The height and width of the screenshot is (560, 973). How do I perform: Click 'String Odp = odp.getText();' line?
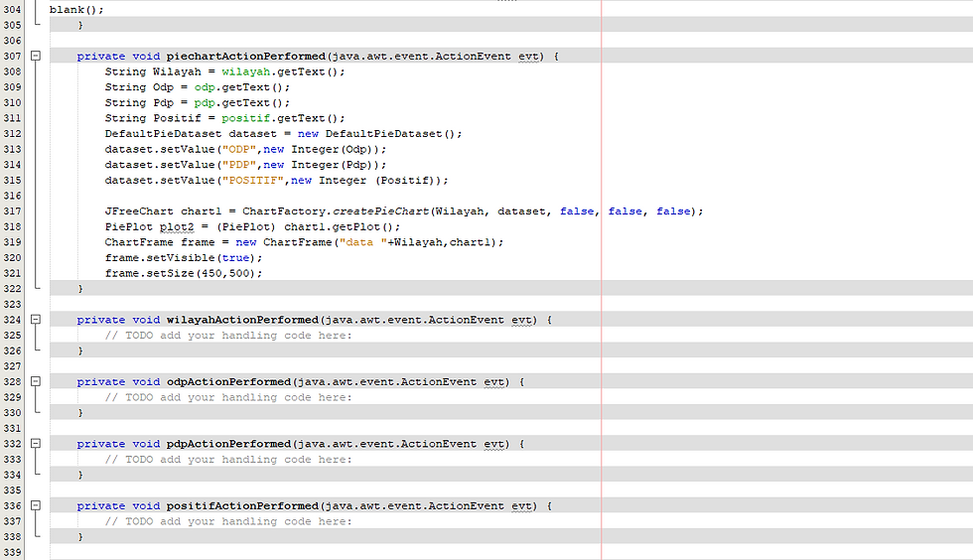198,87
